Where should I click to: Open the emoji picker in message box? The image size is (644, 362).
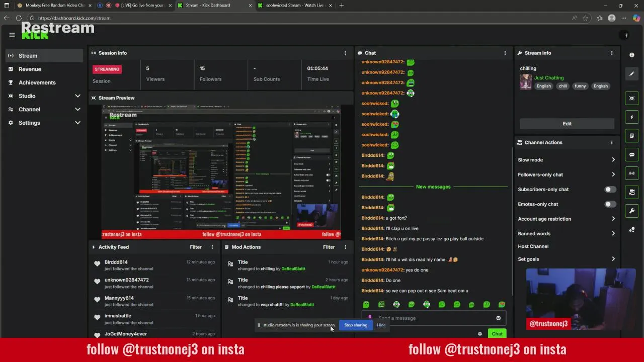(498, 318)
